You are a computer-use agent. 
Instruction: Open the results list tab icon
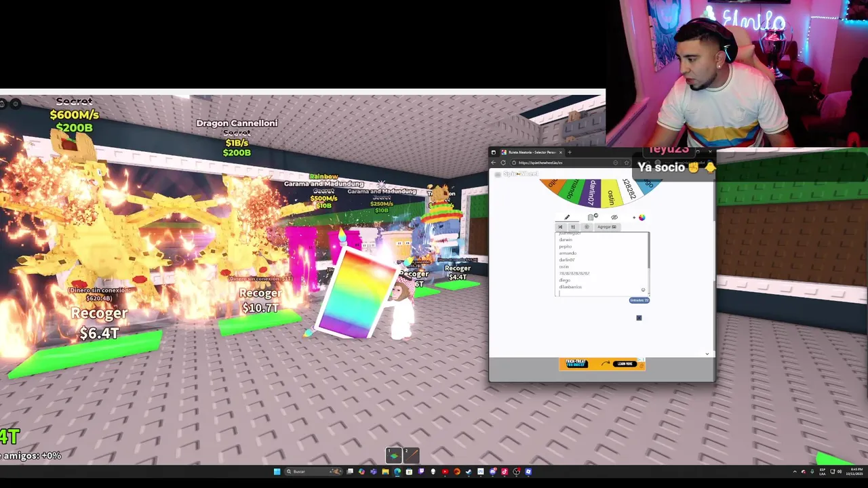pos(591,217)
